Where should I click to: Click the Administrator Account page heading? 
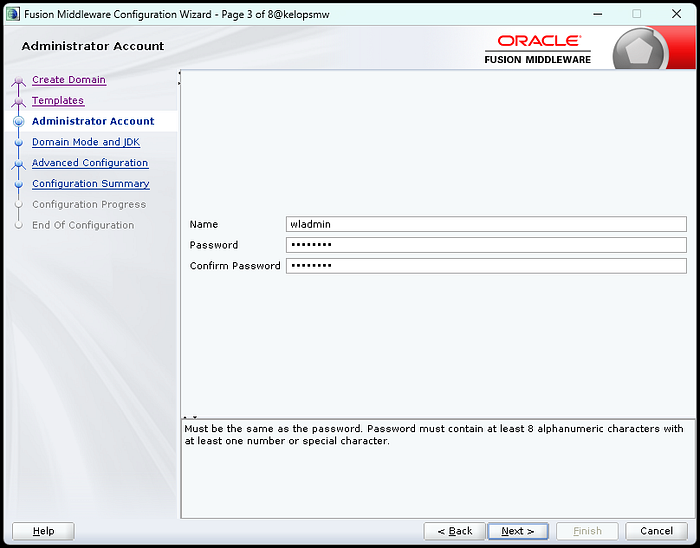[93, 46]
